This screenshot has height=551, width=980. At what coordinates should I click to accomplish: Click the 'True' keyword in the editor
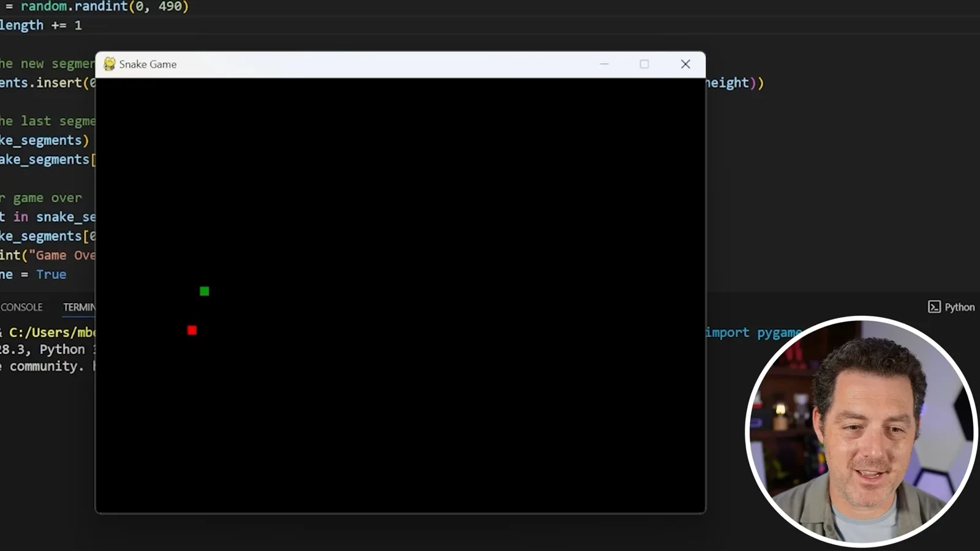coord(51,274)
